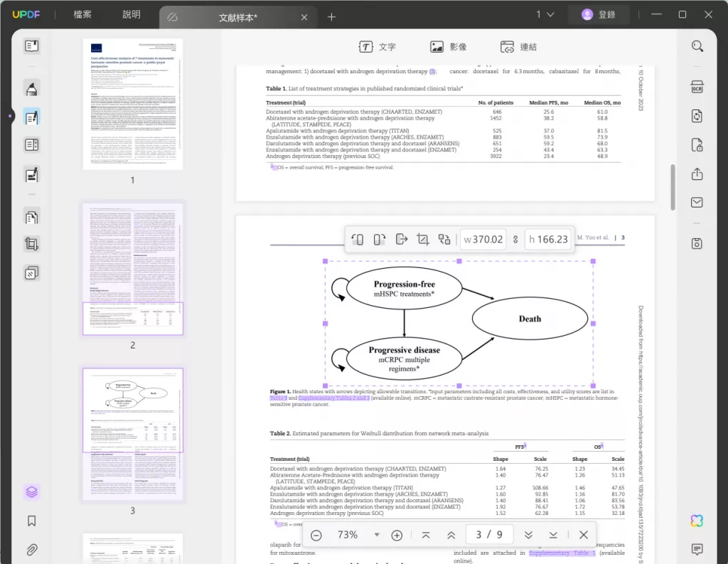Add a new tab with plus button

(x=331, y=17)
